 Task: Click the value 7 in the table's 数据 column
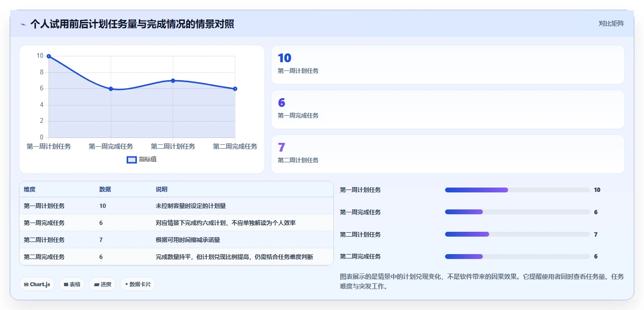tap(101, 240)
